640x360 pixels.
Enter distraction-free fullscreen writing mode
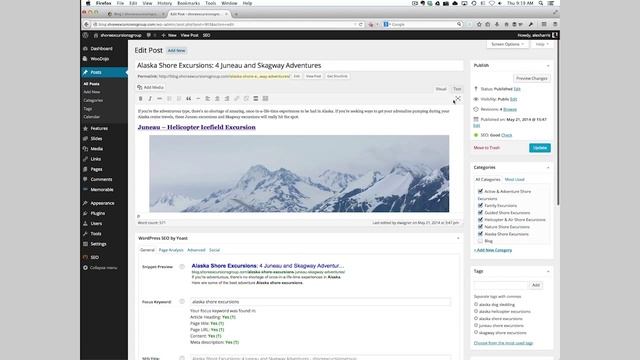pyautogui.click(x=458, y=99)
